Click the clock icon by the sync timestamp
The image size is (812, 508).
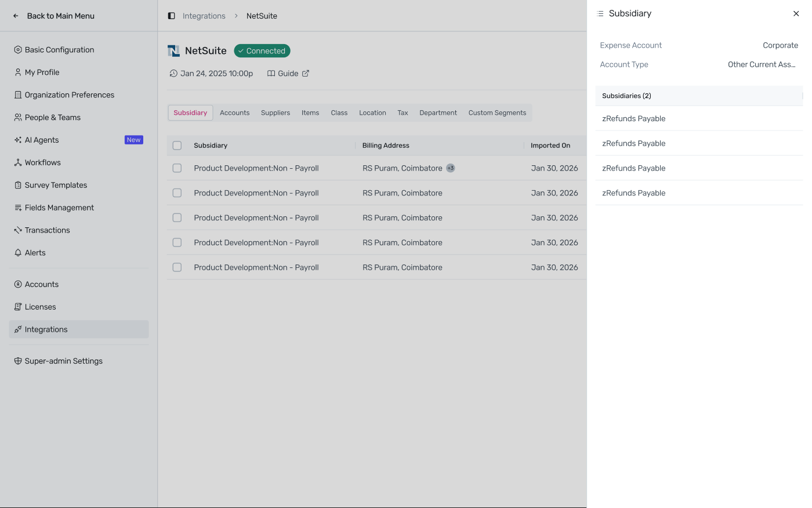pyautogui.click(x=173, y=74)
